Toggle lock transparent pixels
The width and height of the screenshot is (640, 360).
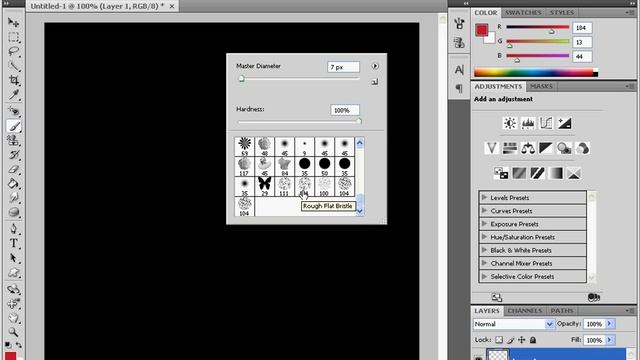click(499, 340)
